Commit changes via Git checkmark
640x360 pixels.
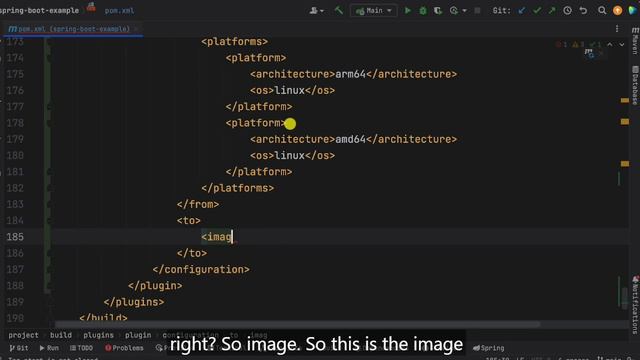537,11
